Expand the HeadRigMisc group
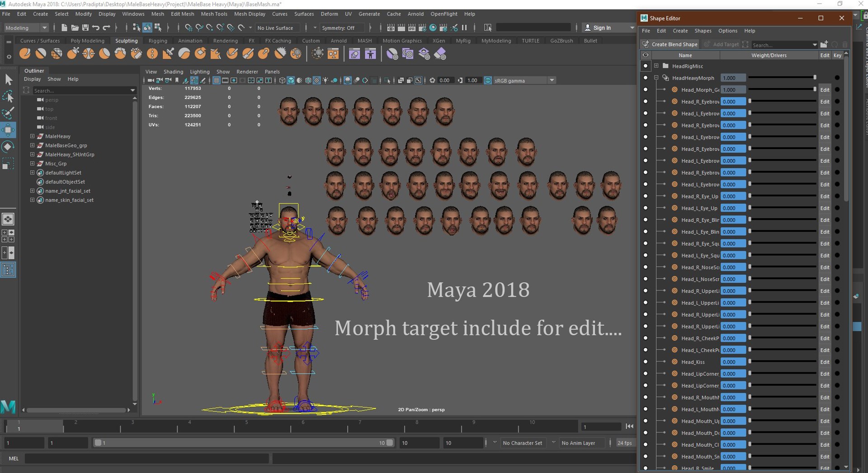 click(x=656, y=66)
